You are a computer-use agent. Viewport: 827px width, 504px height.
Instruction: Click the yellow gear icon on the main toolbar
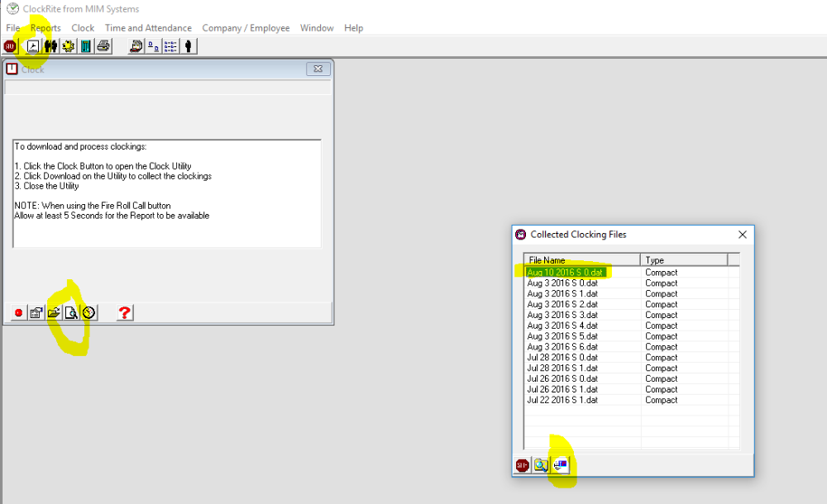[x=68, y=45]
